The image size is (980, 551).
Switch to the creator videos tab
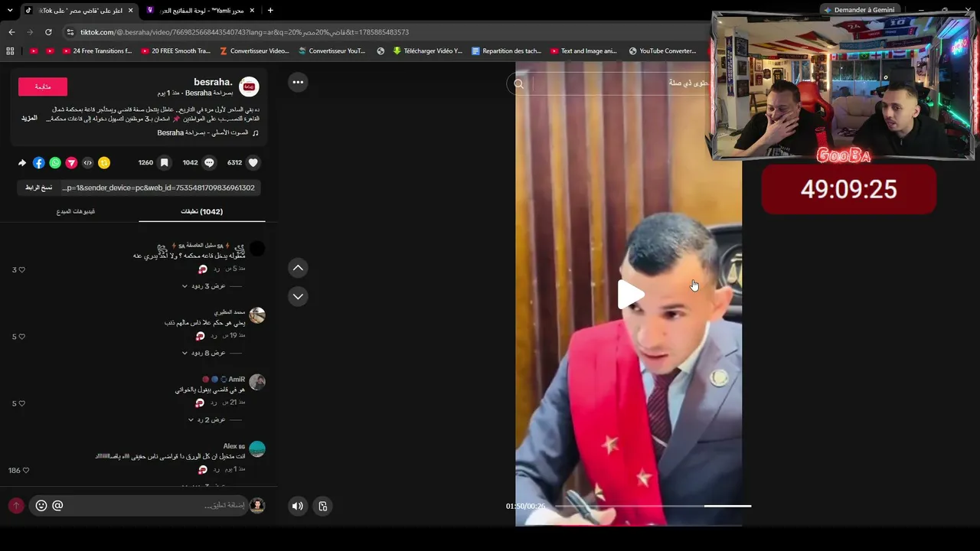coord(76,211)
